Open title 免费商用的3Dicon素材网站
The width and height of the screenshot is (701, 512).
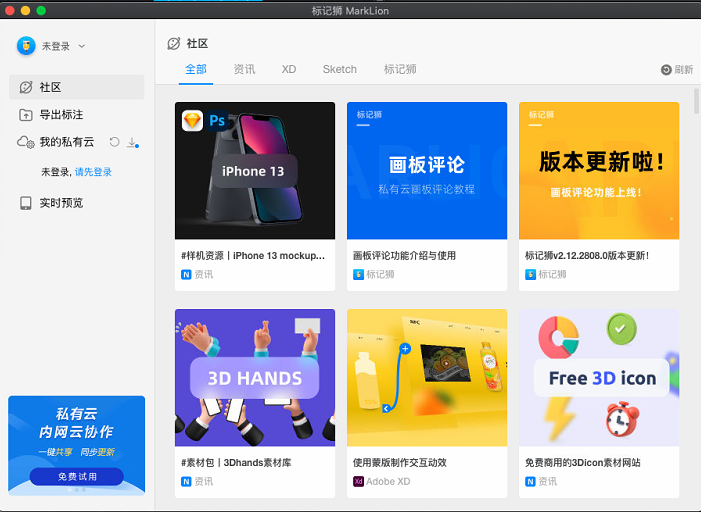[x=583, y=462]
